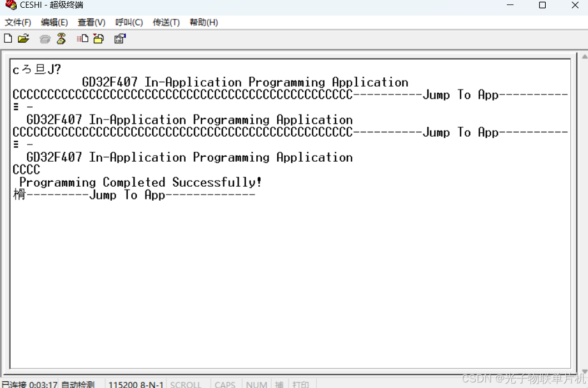Open the 文件(F) menu
The width and height of the screenshot is (588, 388).
pos(18,23)
